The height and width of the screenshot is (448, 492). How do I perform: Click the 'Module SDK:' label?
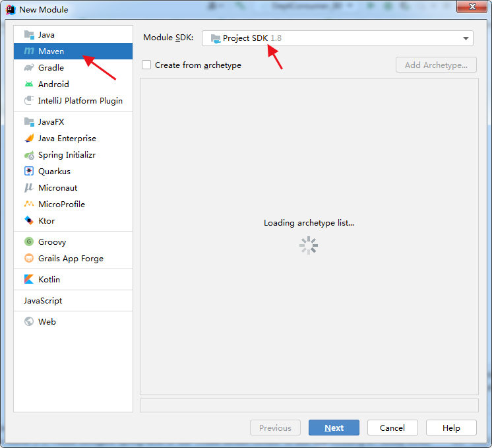click(168, 38)
